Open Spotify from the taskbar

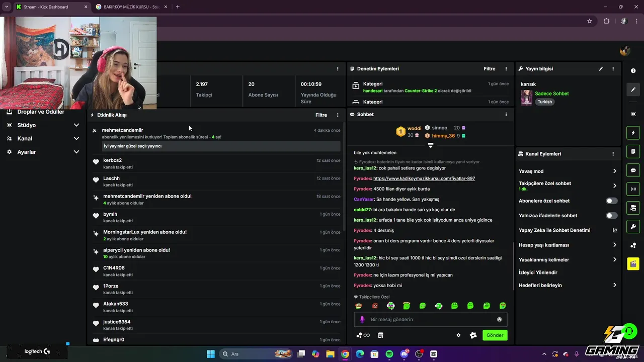tap(389, 354)
